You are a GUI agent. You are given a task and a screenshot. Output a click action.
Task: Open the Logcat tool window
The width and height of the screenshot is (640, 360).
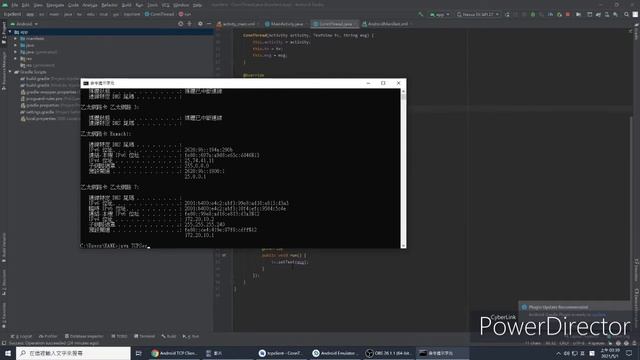21,336
